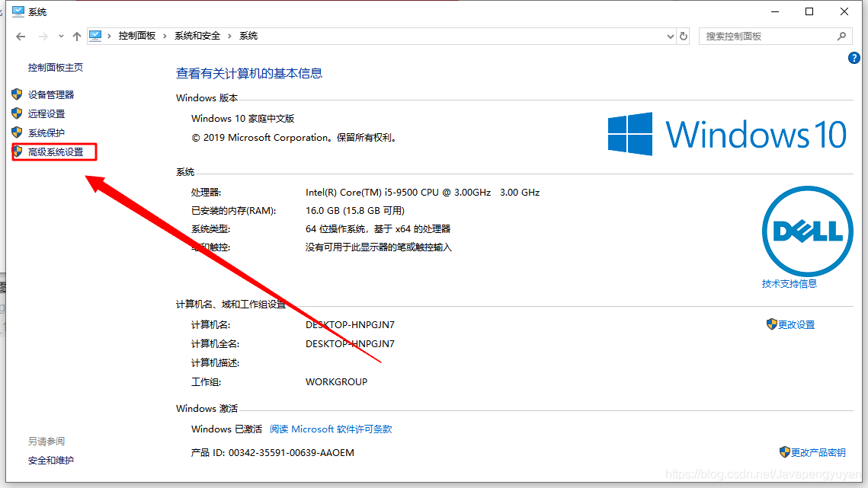
Task: Click shield icon next to 更改设置
Action: click(x=772, y=324)
